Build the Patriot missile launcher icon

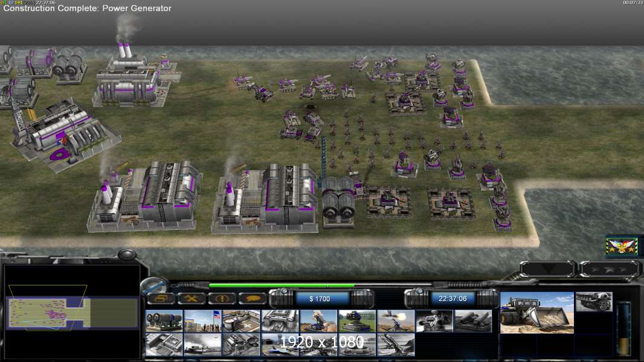click(x=318, y=320)
